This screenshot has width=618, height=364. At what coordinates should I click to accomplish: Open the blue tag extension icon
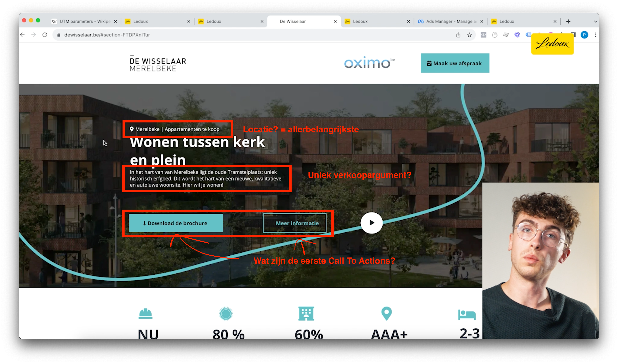coord(528,35)
